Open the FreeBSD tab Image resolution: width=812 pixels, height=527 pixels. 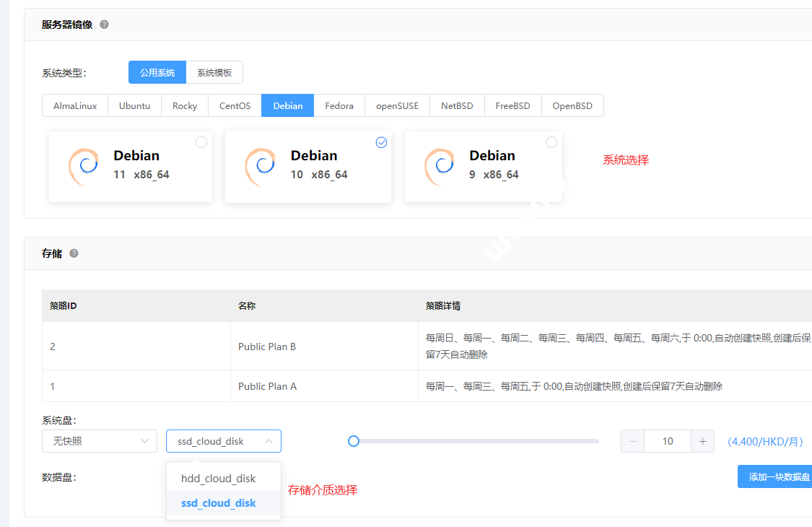click(512, 105)
